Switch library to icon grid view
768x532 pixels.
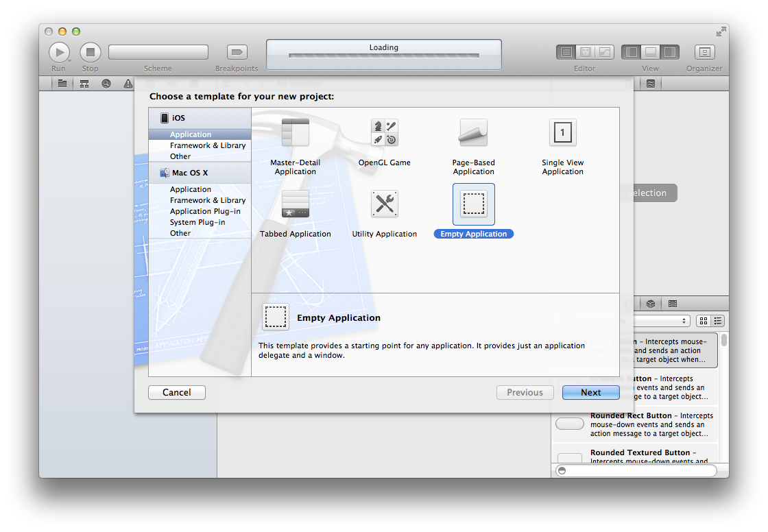(704, 321)
